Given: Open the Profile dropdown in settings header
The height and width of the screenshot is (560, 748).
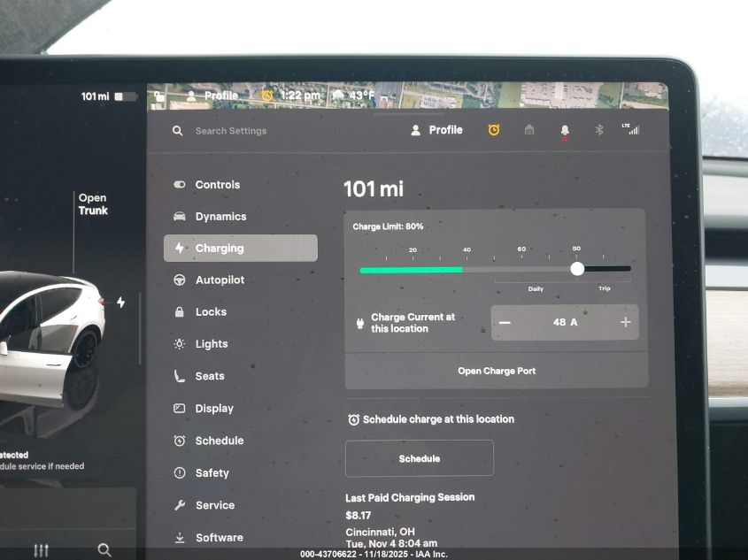Looking at the screenshot, I should coord(436,130).
